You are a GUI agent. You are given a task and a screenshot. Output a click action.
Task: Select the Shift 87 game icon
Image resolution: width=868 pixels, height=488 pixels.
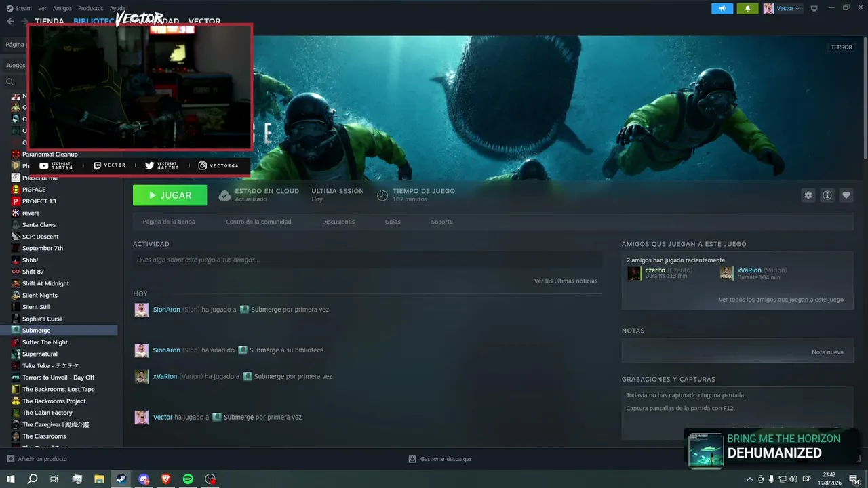click(x=16, y=272)
